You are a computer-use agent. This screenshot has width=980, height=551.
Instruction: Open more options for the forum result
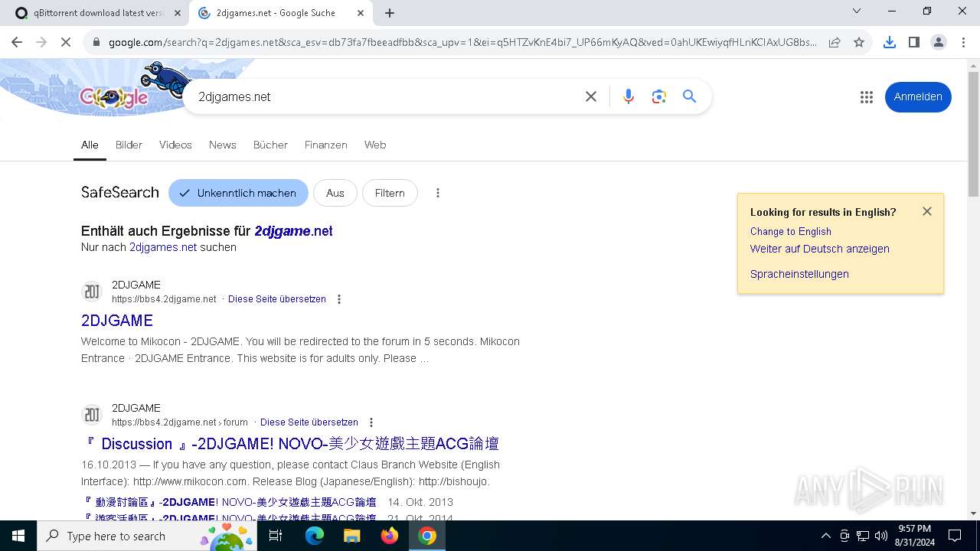371,422
